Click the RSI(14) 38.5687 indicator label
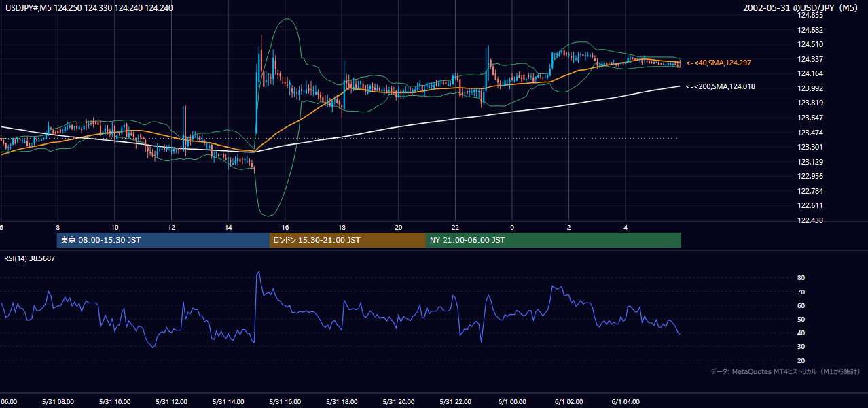Image resolution: width=868 pixels, height=408 pixels. tap(29, 258)
